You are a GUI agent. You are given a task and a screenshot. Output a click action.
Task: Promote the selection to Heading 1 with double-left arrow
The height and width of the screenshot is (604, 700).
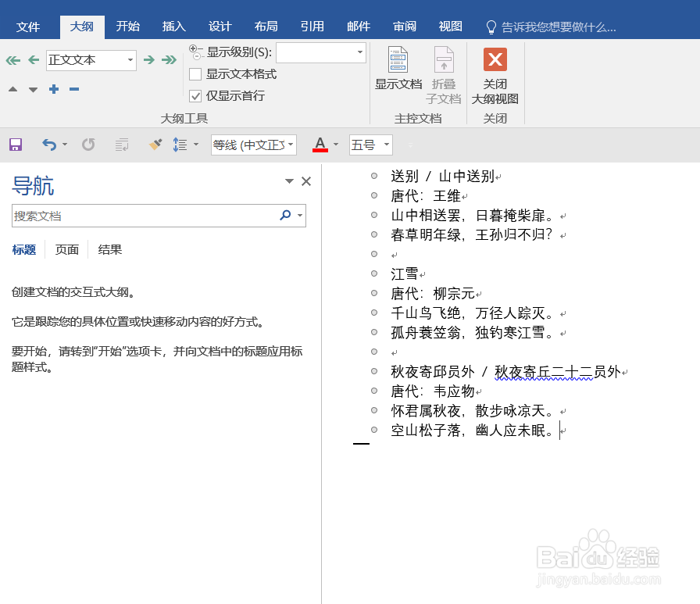tap(12, 60)
